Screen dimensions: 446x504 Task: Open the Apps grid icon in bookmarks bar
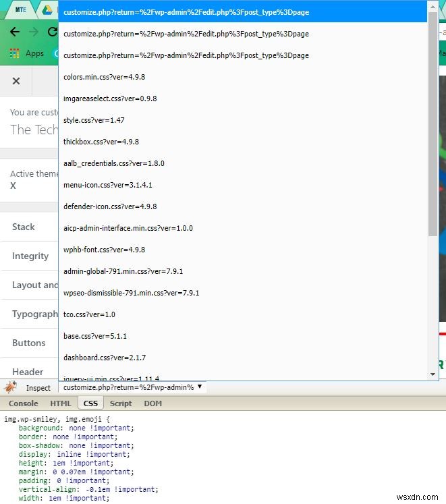point(14,53)
